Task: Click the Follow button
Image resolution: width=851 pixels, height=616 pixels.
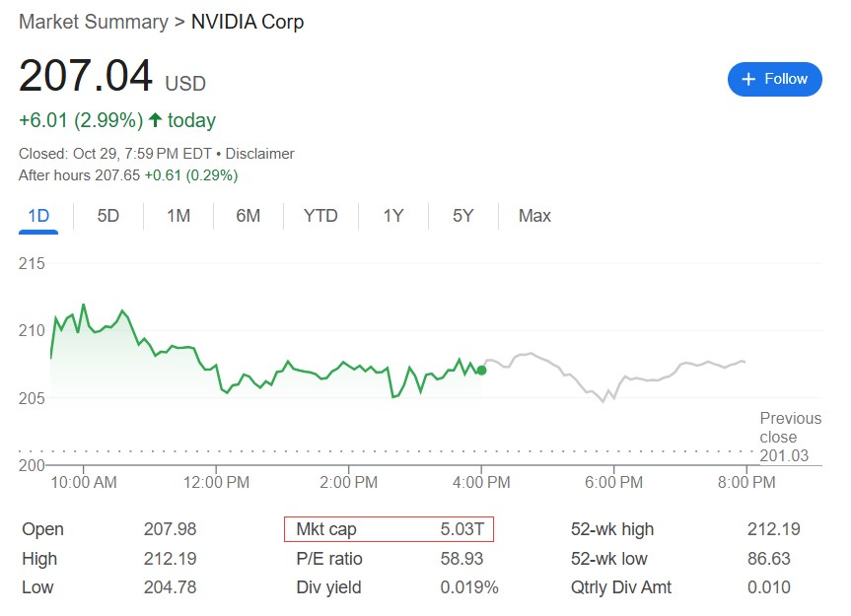Action: 775,79
